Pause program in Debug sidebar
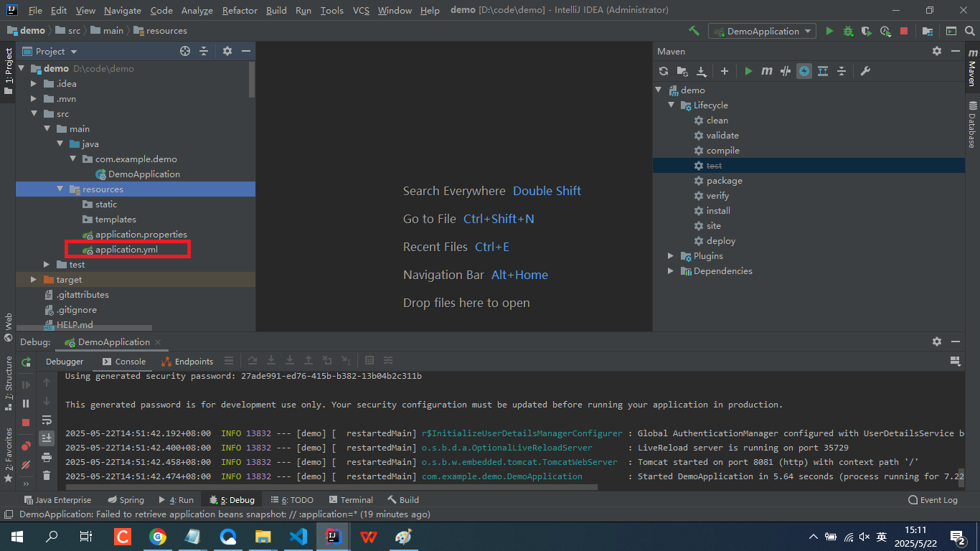Image resolution: width=980 pixels, height=551 pixels. (x=26, y=404)
